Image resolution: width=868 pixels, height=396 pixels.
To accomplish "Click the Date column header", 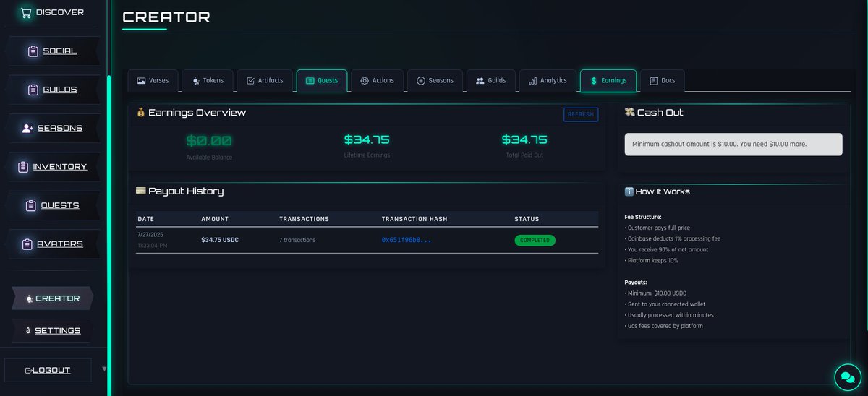I will [145, 219].
